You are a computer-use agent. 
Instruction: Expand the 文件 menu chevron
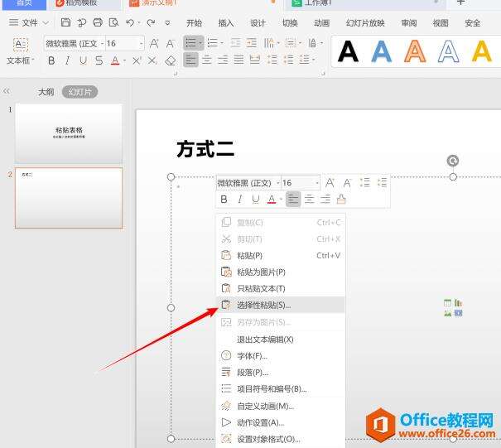pos(46,22)
